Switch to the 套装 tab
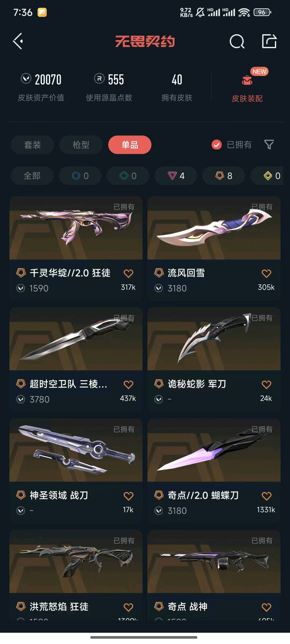Image resolution: width=290 pixels, height=644 pixels. pyautogui.click(x=32, y=145)
